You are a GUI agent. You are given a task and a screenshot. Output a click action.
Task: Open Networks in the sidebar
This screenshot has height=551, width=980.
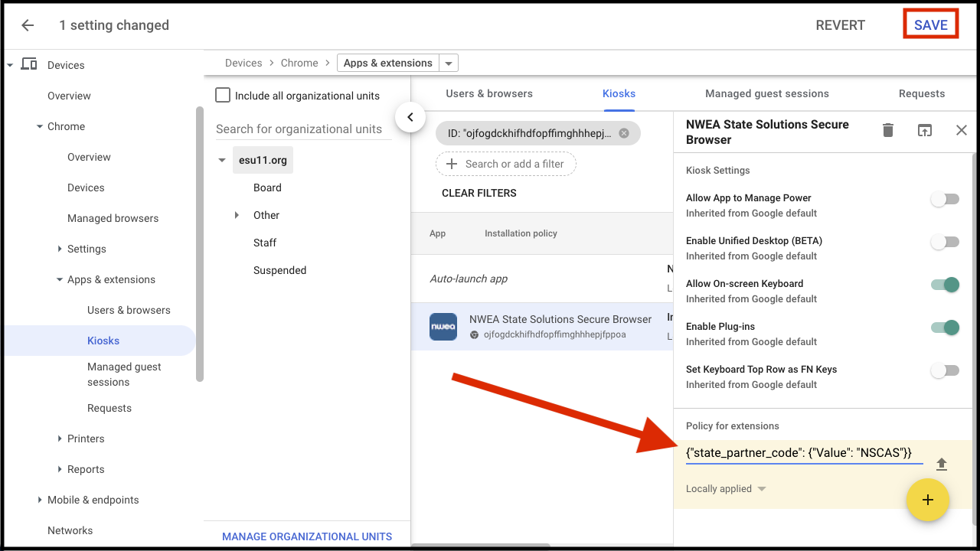[70, 530]
